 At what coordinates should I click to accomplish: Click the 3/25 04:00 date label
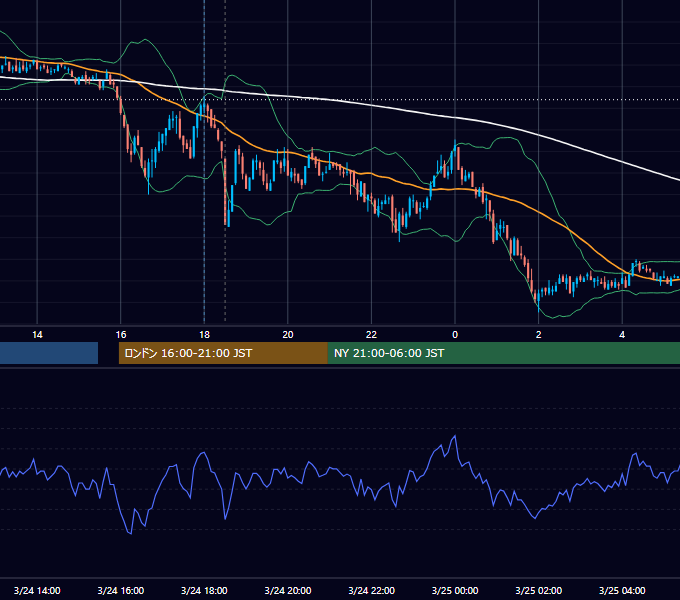click(x=622, y=590)
